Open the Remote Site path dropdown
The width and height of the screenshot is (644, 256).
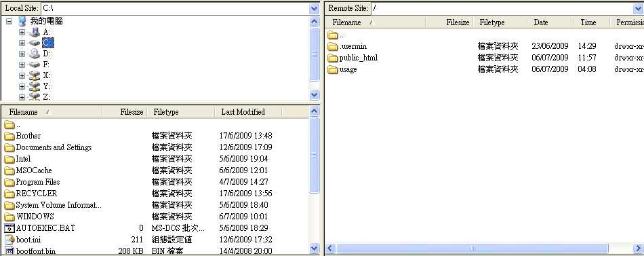click(x=638, y=8)
